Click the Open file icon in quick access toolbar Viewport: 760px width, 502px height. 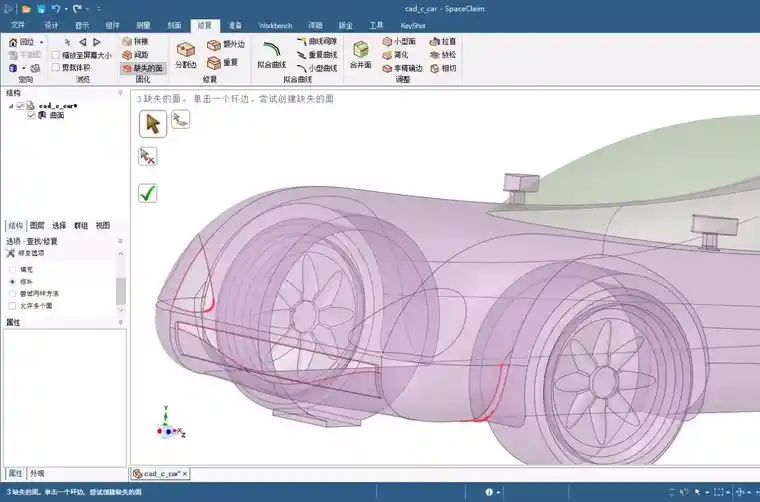coord(26,9)
